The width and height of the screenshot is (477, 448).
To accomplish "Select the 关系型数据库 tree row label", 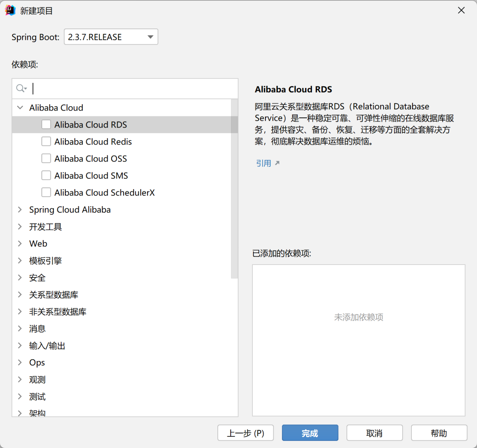I will tap(54, 295).
